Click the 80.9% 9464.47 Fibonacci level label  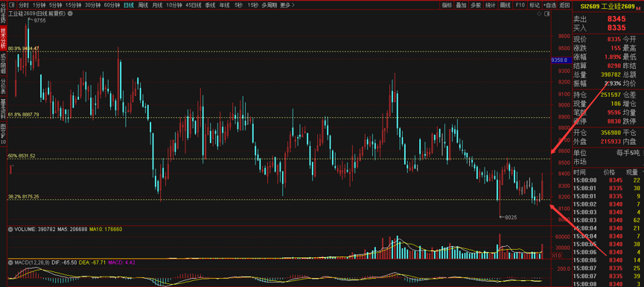(23, 48)
